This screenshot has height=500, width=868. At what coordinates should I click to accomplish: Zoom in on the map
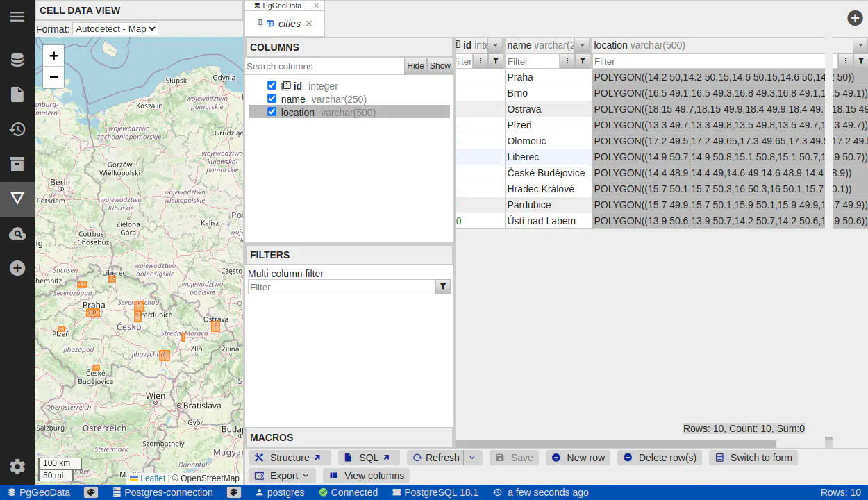click(x=53, y=56)
